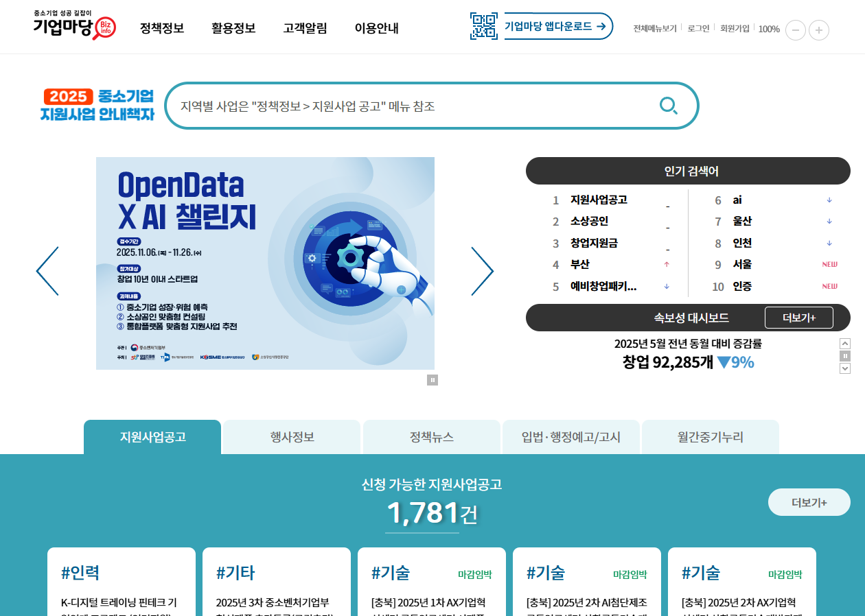
Task: Click into the main search input field
Action: (412, 106)
